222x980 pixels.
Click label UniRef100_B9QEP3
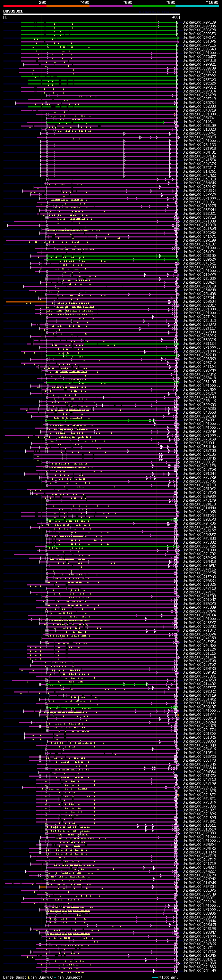199,519
